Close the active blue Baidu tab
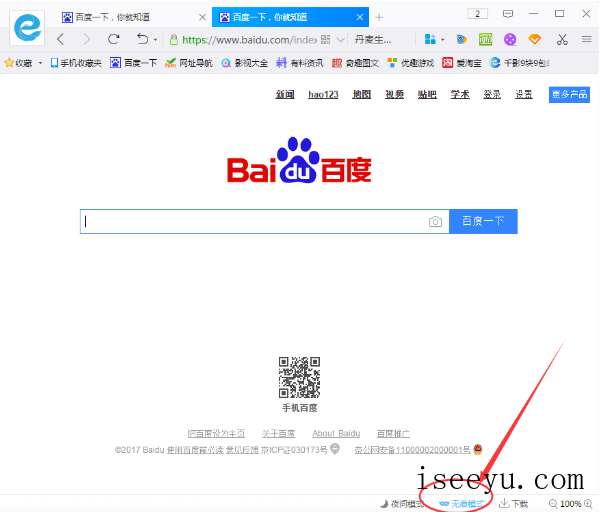 [360, 17]
